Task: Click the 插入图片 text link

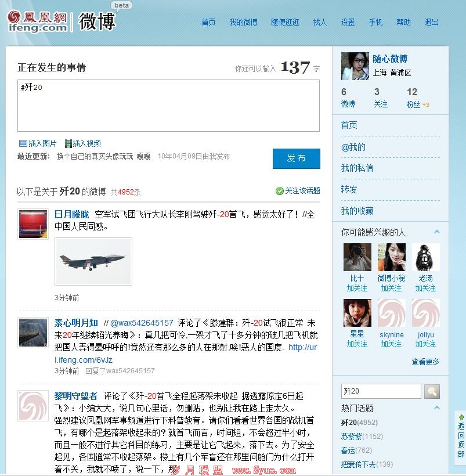Action: (x=42, y=143)
